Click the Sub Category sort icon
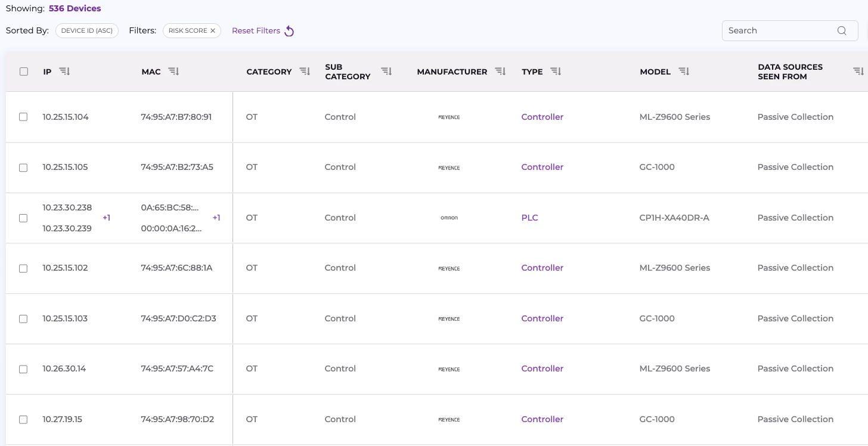This screenshot has width=868, height=446. (386, 72)
